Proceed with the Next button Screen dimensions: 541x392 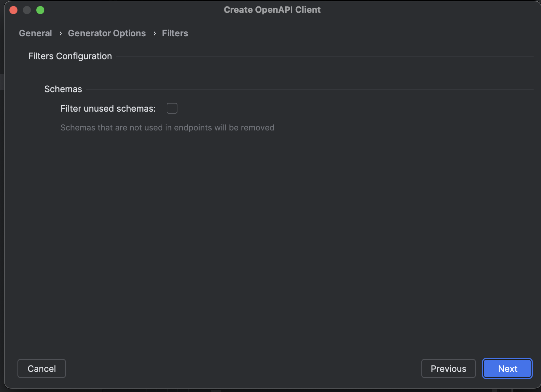click(507, 368)
